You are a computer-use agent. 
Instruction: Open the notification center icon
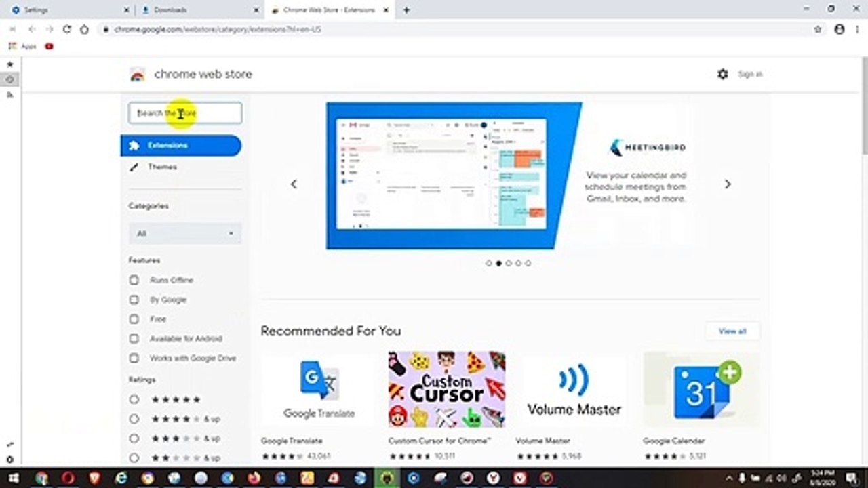pos(851,478)
